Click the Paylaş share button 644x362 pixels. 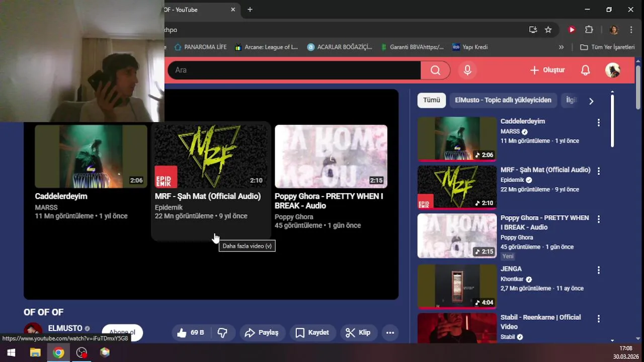pyautogui.click(x=262, y=332)
